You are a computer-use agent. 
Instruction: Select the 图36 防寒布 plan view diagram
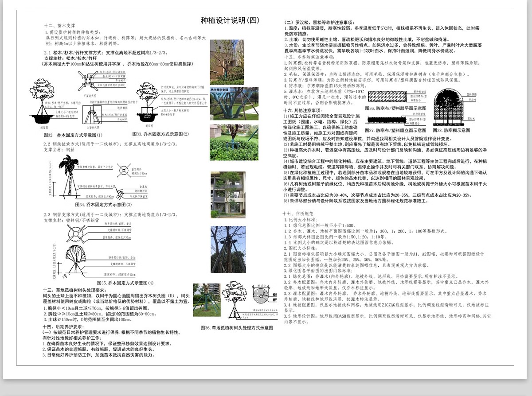[387, 96]
